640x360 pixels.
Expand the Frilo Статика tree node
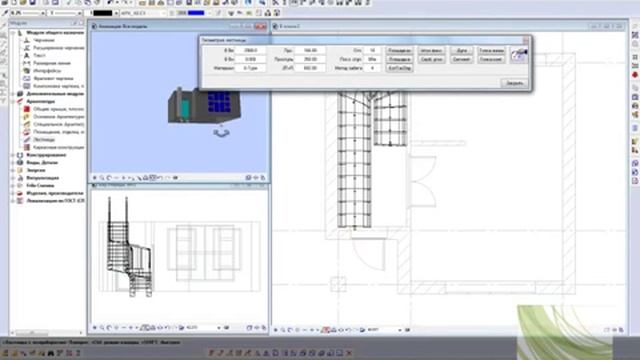pyautogui.click(x=13, y=185)
